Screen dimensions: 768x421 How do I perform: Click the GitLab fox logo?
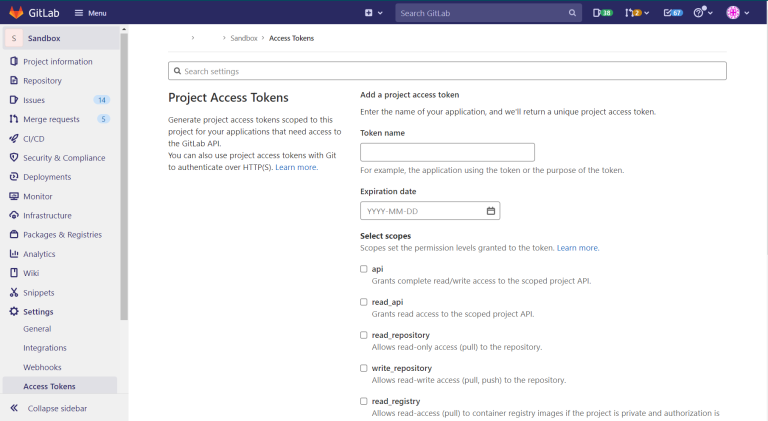pyautogui.click(x=16, y=13)
